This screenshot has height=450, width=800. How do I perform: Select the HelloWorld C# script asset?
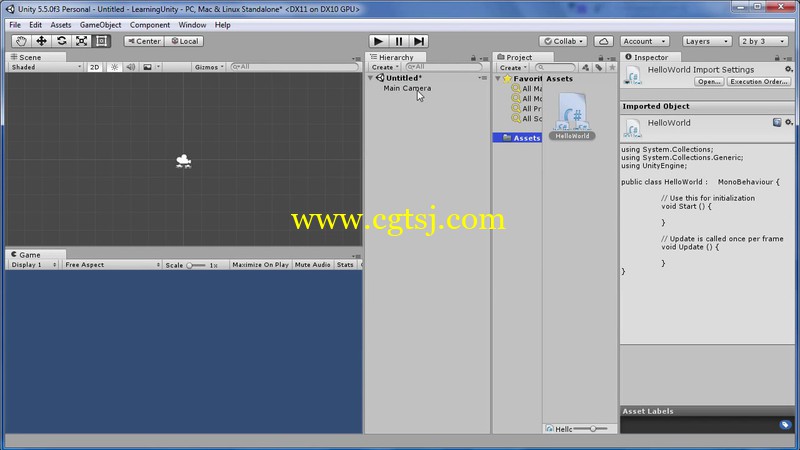[x=572, y=116]
